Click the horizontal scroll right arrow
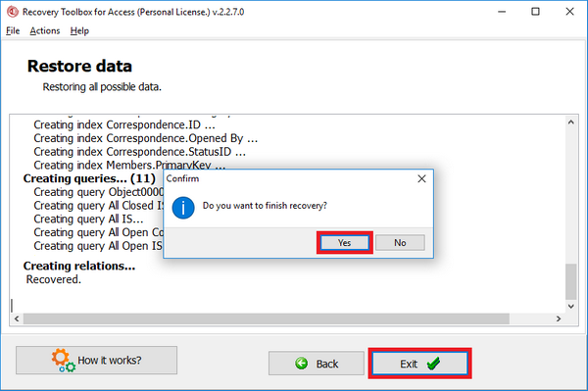 559,318
